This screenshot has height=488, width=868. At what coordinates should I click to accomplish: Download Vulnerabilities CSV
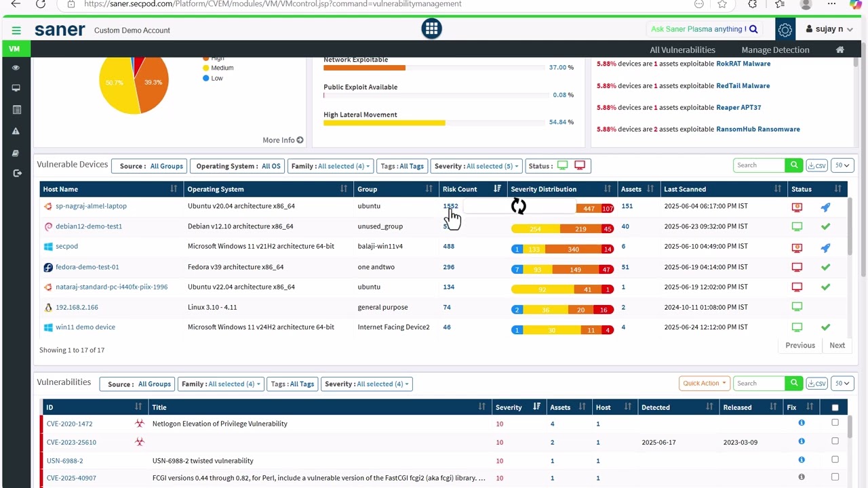[817, 384]
